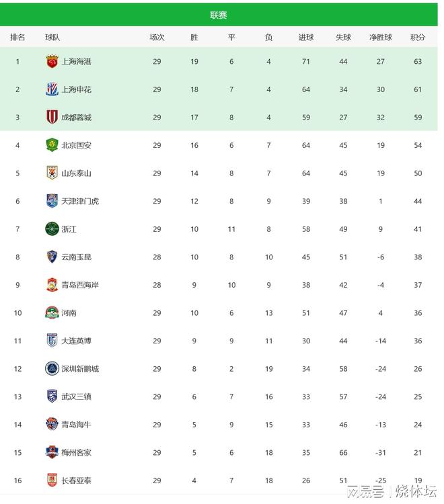Open the 梅州客家 team name link

(76, 452)
